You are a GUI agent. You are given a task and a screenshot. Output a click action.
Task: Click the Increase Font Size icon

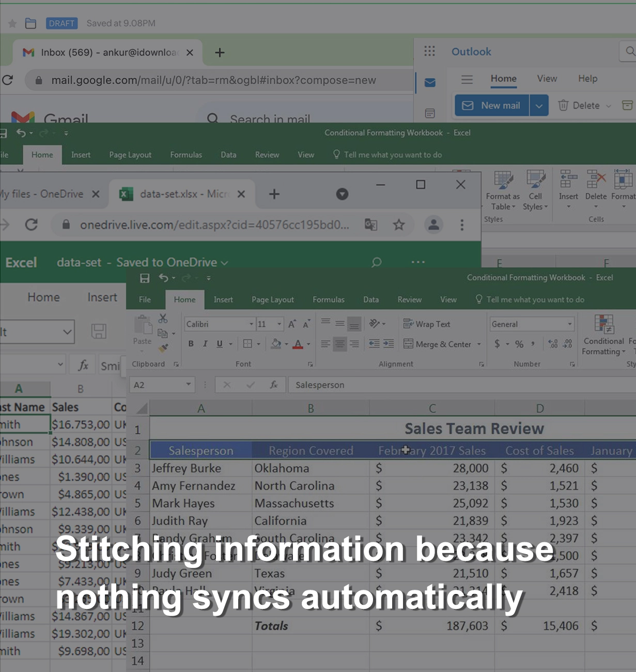(292, 324)
